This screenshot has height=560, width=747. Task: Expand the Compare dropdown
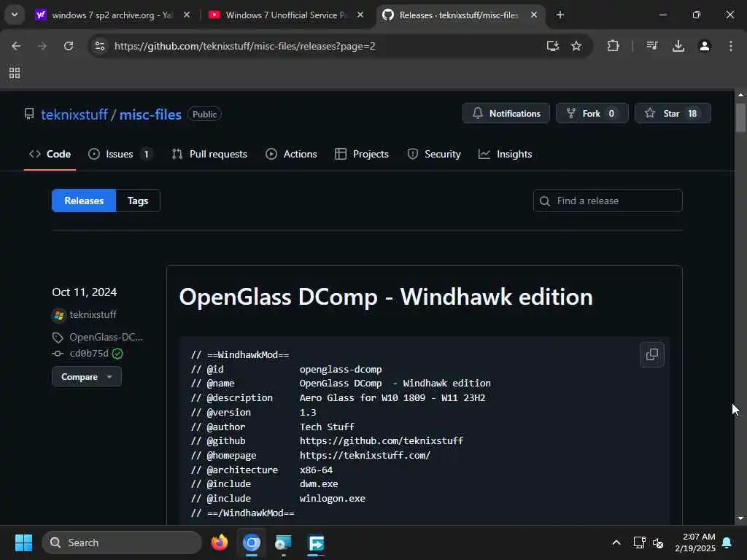87,377
